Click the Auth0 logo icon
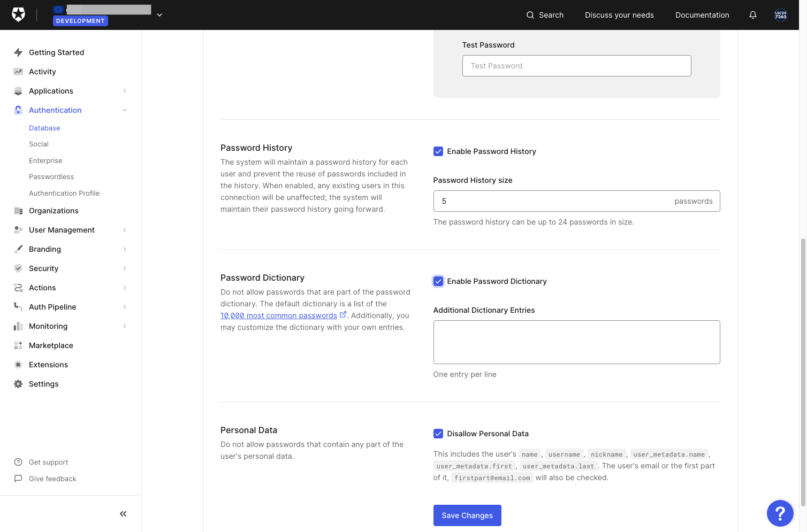The image size is (807, 532). pos(18,14)
